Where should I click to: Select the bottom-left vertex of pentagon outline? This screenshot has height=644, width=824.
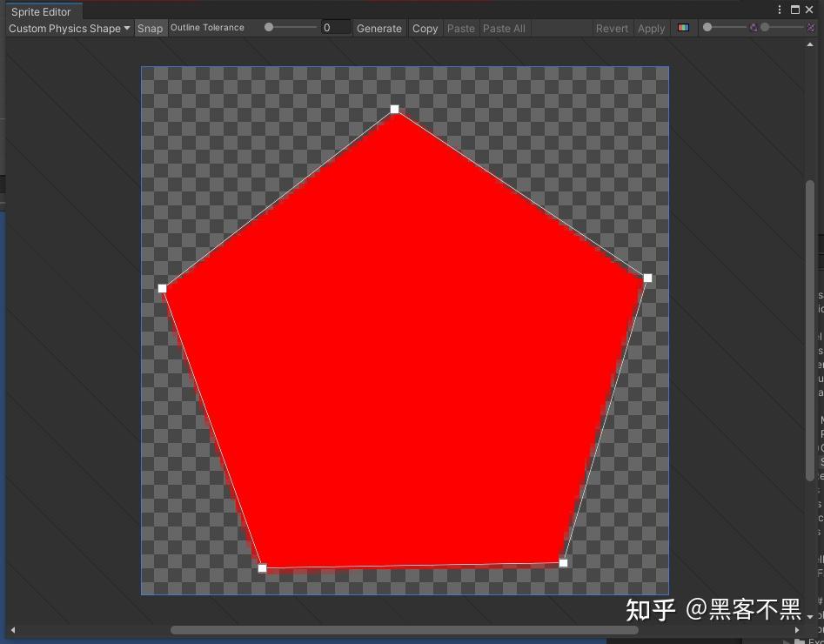pyautogui.click(x=262, y=567)
